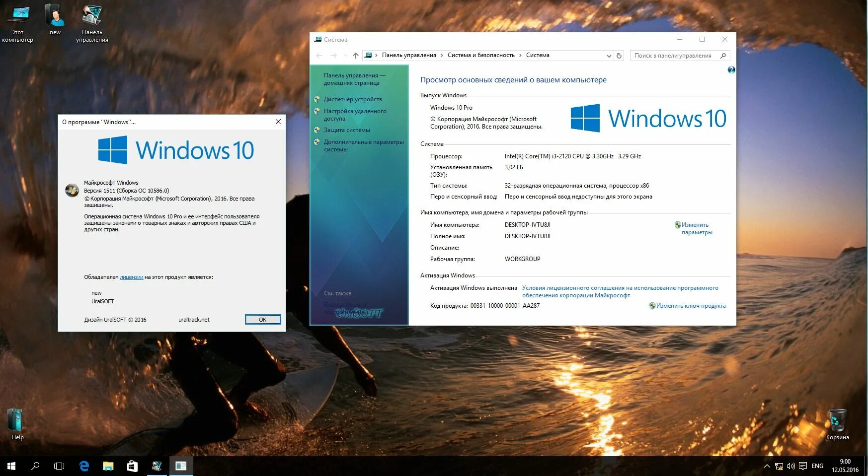Screen dimensions: 868x476
Task: Close the Система window
Action: pos(725,39)
